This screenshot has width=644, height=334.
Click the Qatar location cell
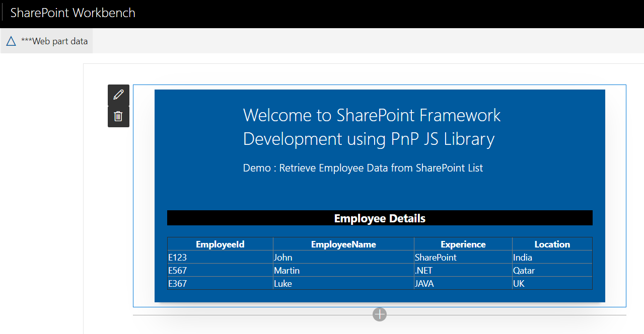click(552, 270)
